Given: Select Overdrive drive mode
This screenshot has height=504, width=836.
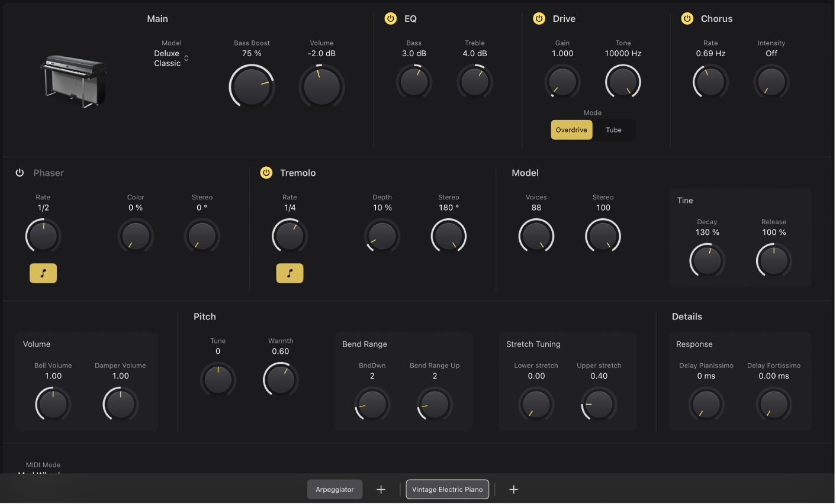Looking at the screenshot, I should click(x=571, y=130).
